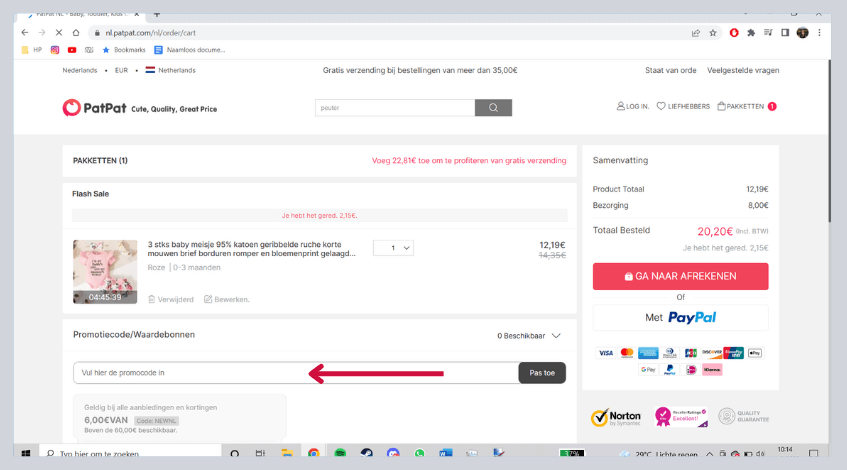
Task: Open Veelgestelde vragen link
Action: [742, 70]
